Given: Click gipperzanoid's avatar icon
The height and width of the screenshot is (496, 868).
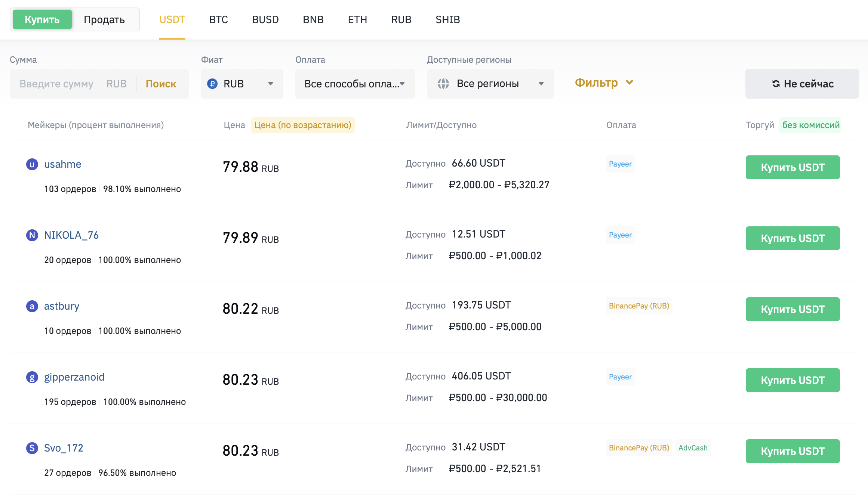Looking at the screenshot, I should 32,377.
